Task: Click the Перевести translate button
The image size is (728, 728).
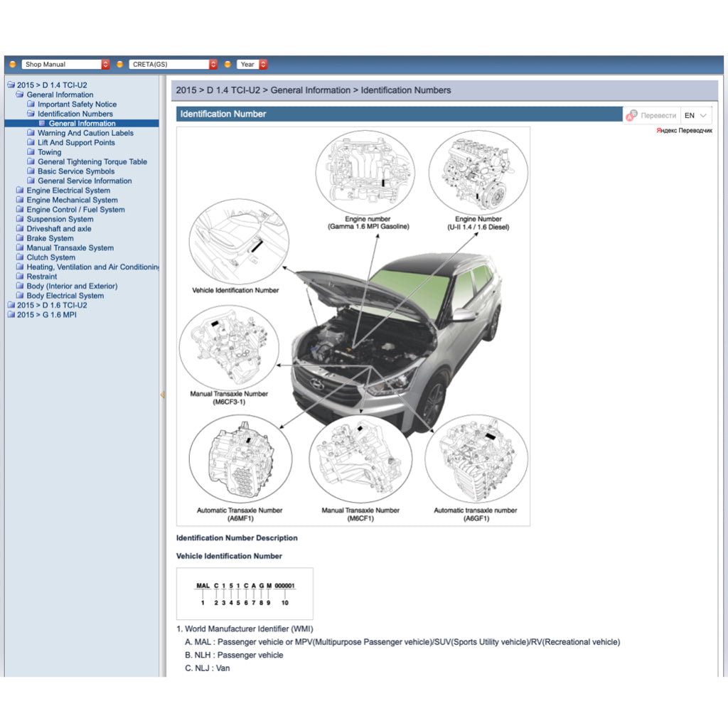Action: 657,115
